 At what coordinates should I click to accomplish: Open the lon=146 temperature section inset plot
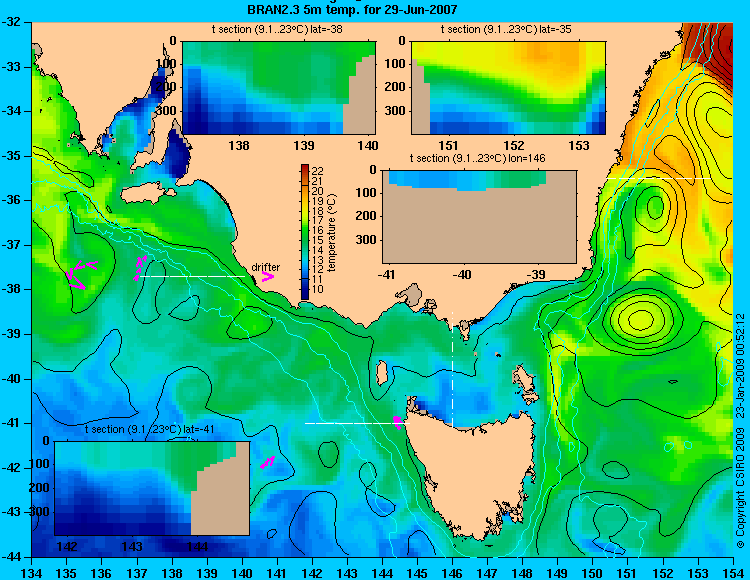pos(479,217)
